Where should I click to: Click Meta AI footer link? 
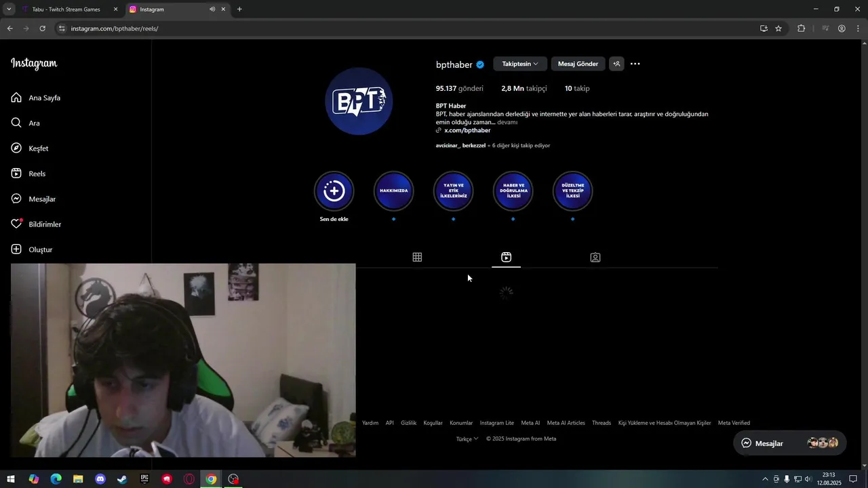click(x=530, y=423)
